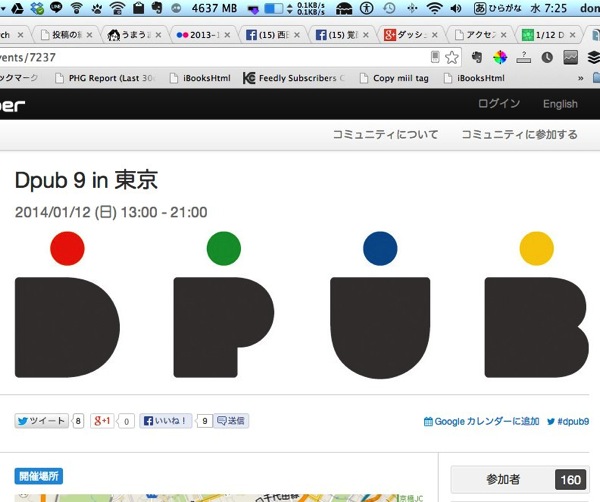Screen dimensions: 600x502
Task: Open Copy miil tag bookmark
Action: click(x=395, y=78)
